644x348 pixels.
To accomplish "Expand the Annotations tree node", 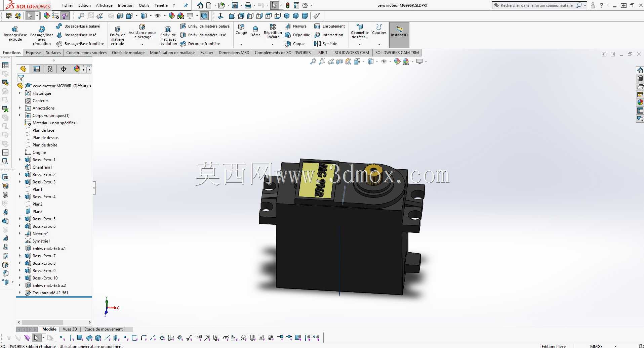I will tap(20, 108).
